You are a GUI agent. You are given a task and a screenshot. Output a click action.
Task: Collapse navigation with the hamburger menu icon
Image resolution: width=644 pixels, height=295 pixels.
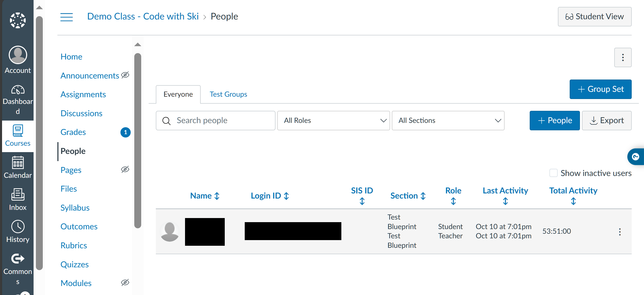(x=66, y=17)
